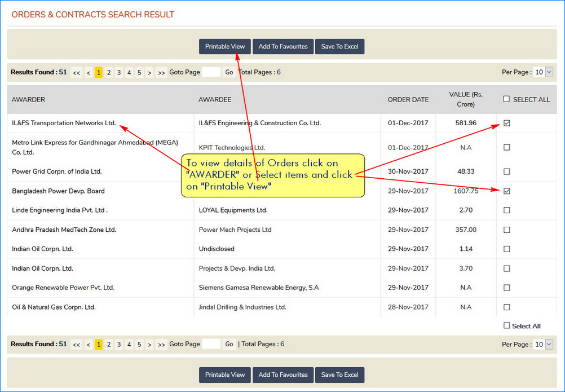Select the Andhra Pradesh MedTech Zone checkbox
The height and width of the screenshot is (392, 565).
(506, 230)
